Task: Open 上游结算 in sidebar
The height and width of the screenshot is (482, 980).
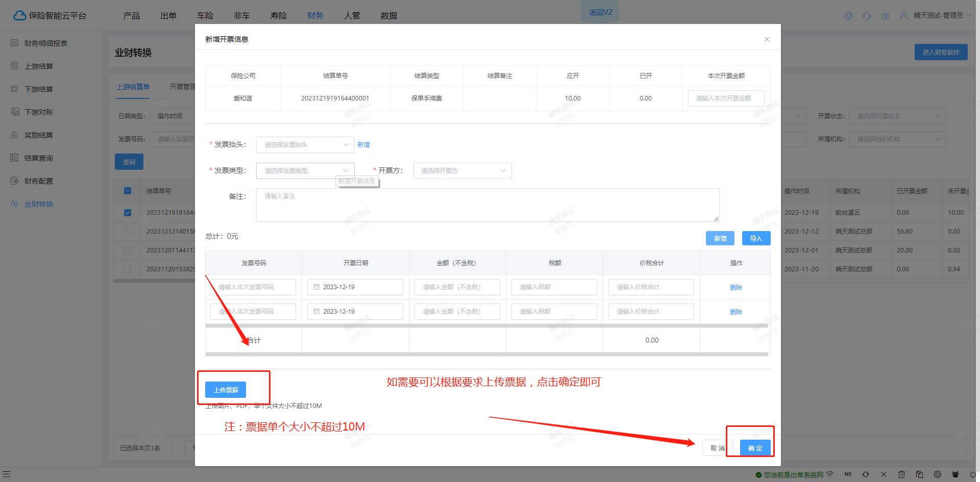Action: click(38, 66)
